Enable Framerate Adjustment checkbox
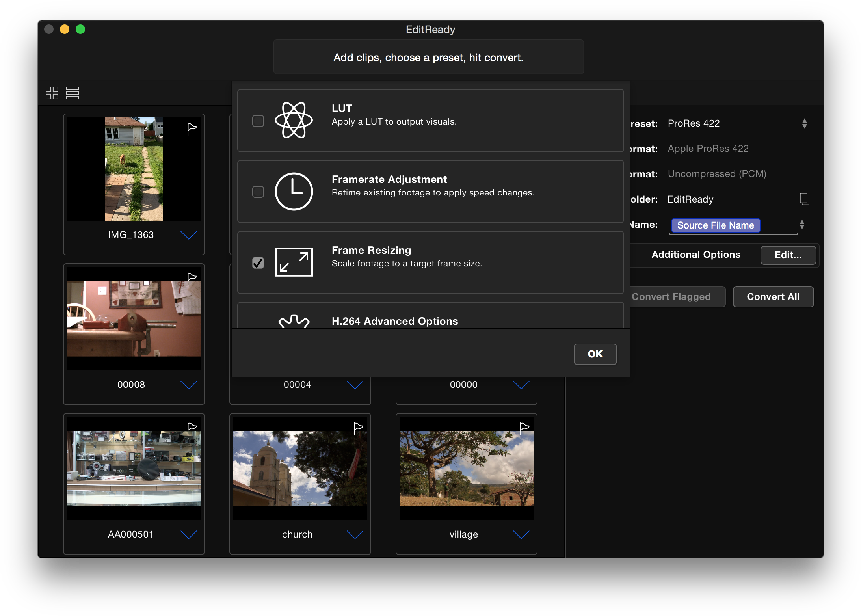 [258, 192]
